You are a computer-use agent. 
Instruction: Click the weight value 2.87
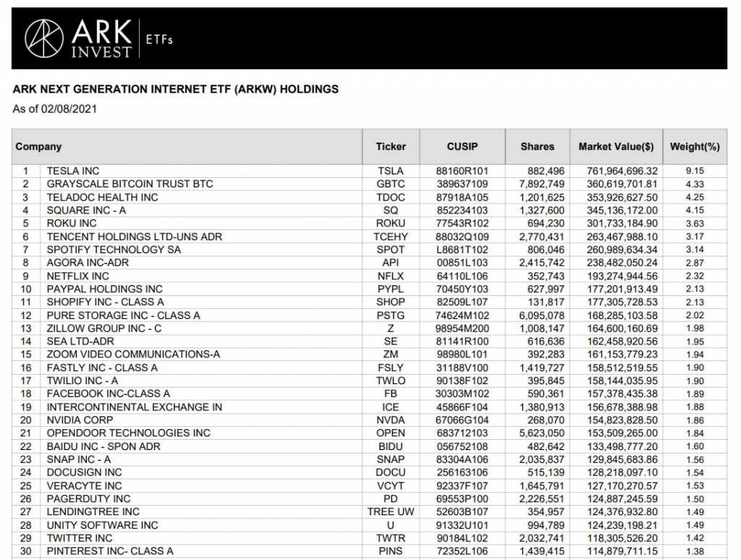(x=695, y=263)
